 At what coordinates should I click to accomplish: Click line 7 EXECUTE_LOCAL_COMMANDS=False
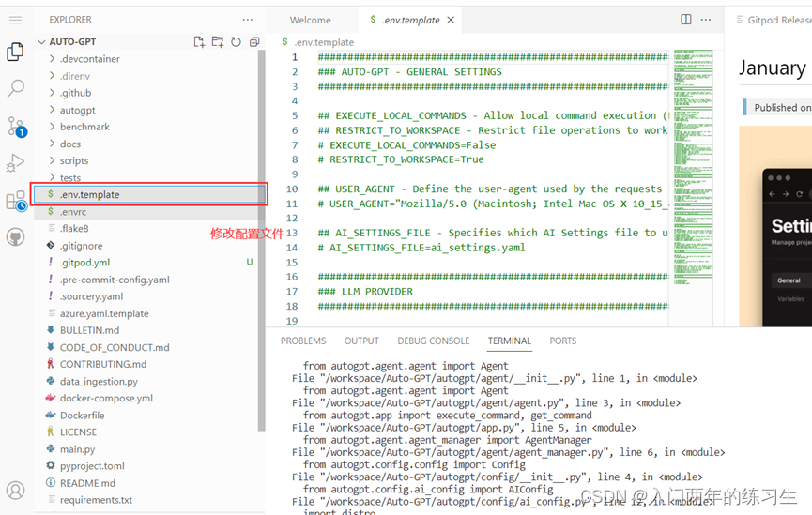(x=407, y=144)
